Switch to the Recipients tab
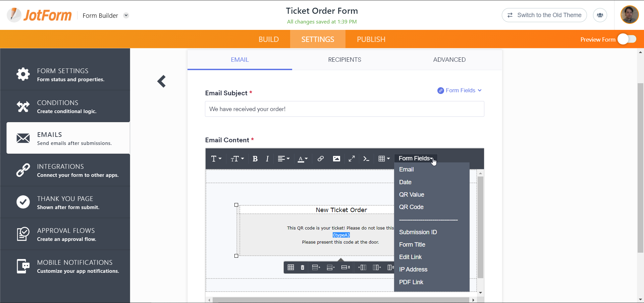 coord(344,60)
